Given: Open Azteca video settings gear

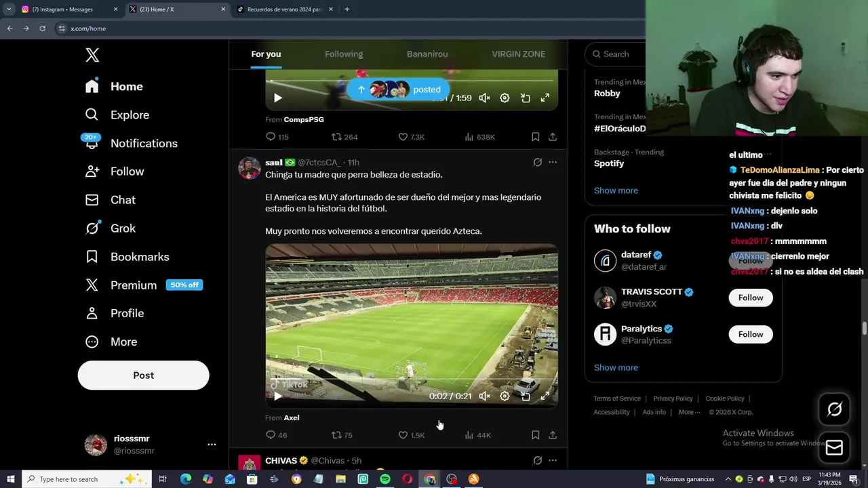Looking at the screenshot, I should (505, 396).
